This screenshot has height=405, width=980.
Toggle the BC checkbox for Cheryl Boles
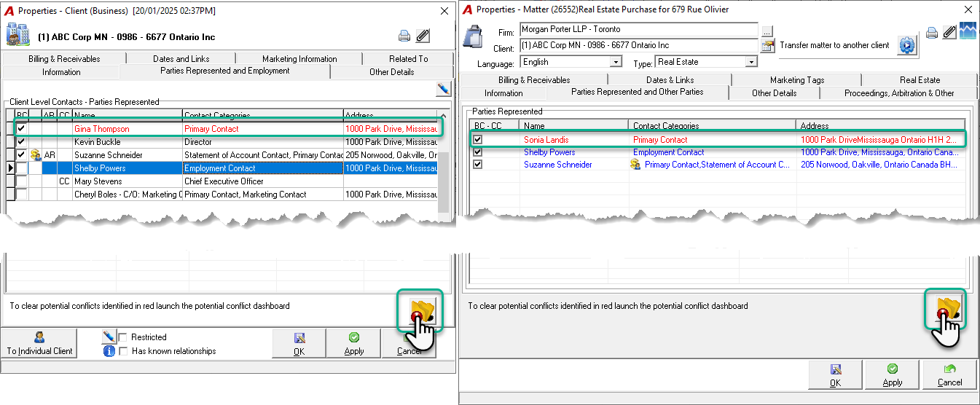[21, 194]
